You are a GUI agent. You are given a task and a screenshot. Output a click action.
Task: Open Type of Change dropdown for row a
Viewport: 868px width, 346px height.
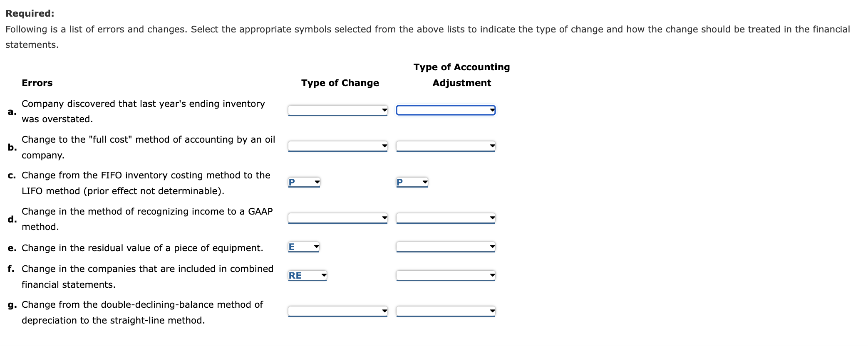[337, 110]
